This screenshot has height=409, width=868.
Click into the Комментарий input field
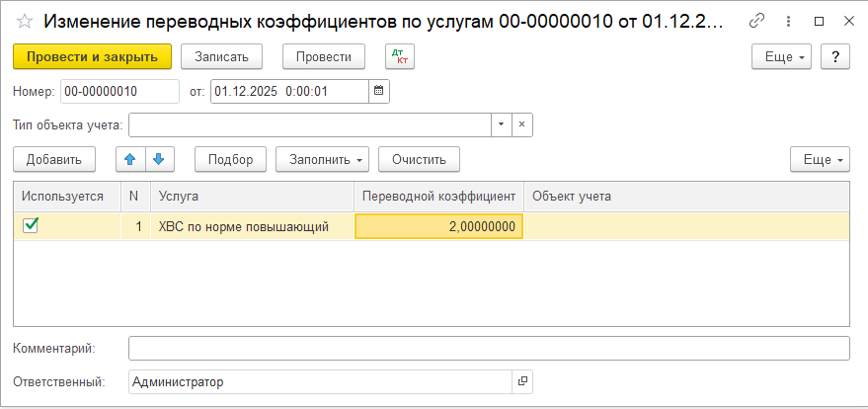click(489, 349)
